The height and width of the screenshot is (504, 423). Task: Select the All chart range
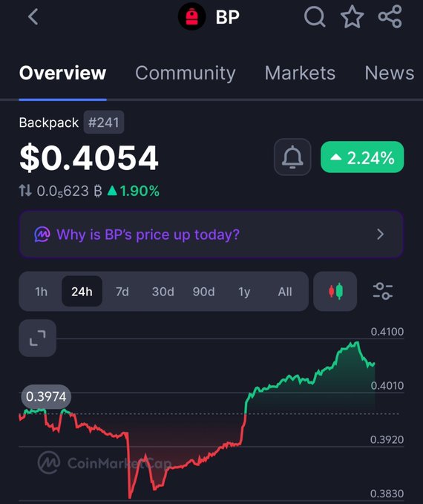pyautogui.click(x=285, y=292)
